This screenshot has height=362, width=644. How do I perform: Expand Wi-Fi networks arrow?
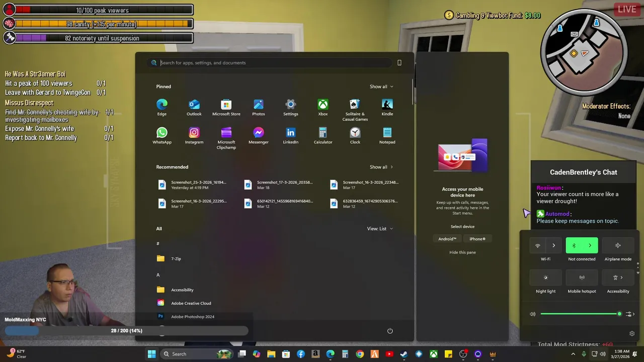tap(553, 245)
